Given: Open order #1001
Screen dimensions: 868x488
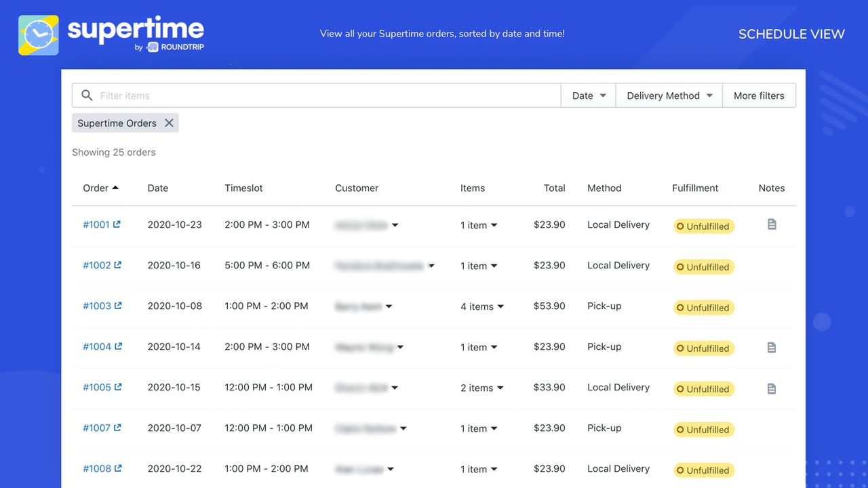Looking at the screenshot, I should pyautogui.click(x=97, y=224).
